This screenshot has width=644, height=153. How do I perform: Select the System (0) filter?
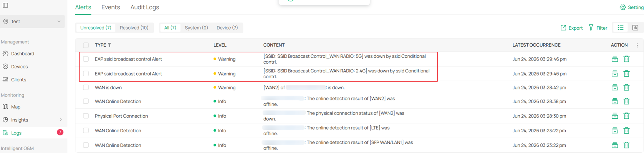[197, 28]
